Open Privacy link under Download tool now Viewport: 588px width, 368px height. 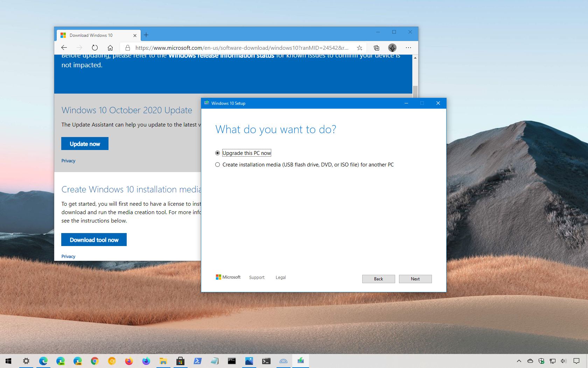(x=68, y=257)
